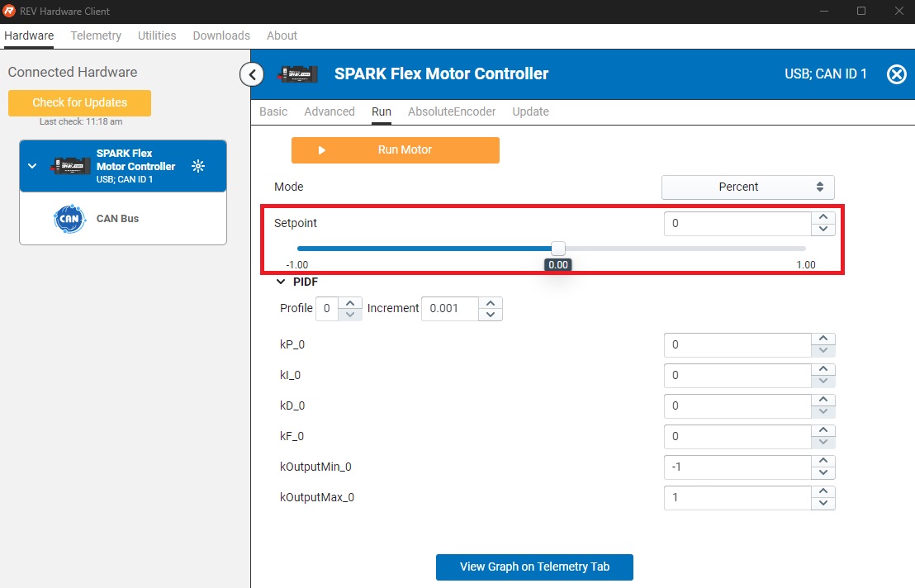915x588 pixels.
Task: Collapse the PIDF section
Action: coord(282,282)
